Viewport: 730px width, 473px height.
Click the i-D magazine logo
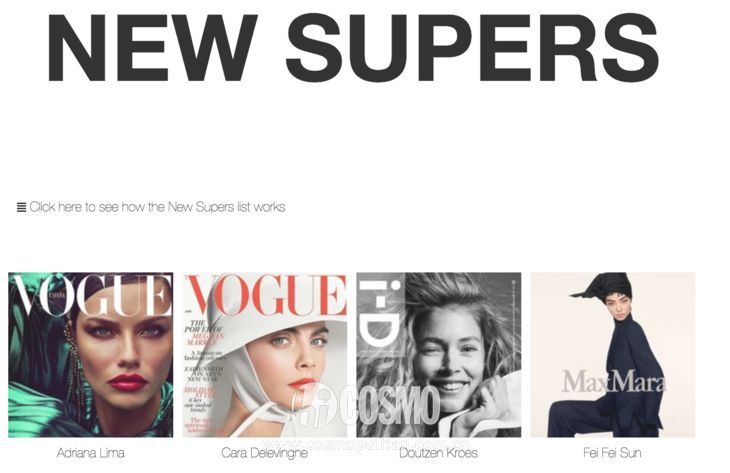pyautogui.click(x=380, y=314)
